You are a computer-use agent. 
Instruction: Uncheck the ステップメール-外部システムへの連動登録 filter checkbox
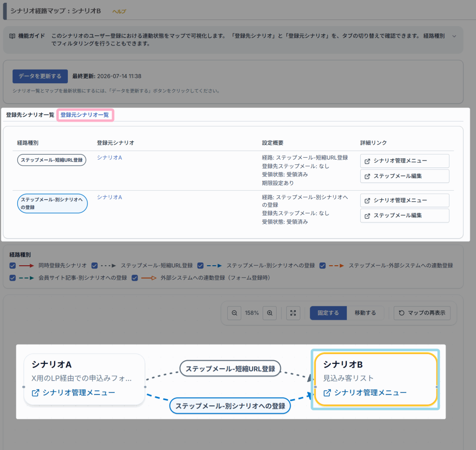click(x=323, y=266)
